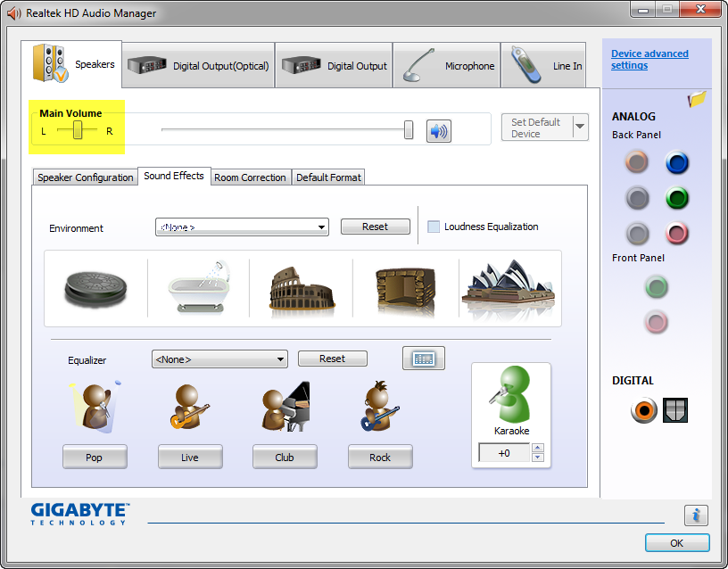Screen dimensions: 728x569
Task: Click the speaker mute icon button
Action: (x=438, y=131)
